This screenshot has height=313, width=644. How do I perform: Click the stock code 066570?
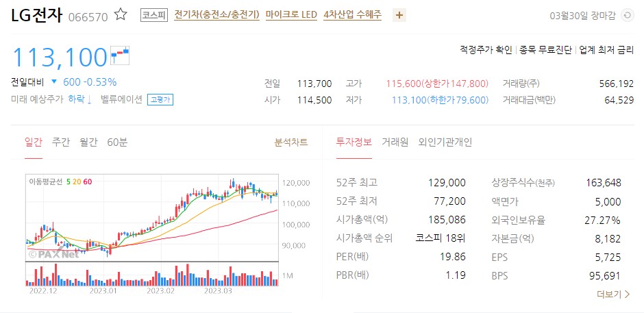pyautogui.click(x=88, y=17)
